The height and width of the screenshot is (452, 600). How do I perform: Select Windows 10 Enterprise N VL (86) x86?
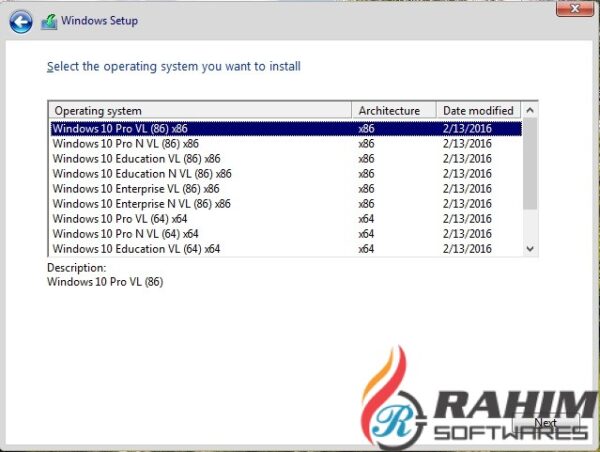coord(286,204)
